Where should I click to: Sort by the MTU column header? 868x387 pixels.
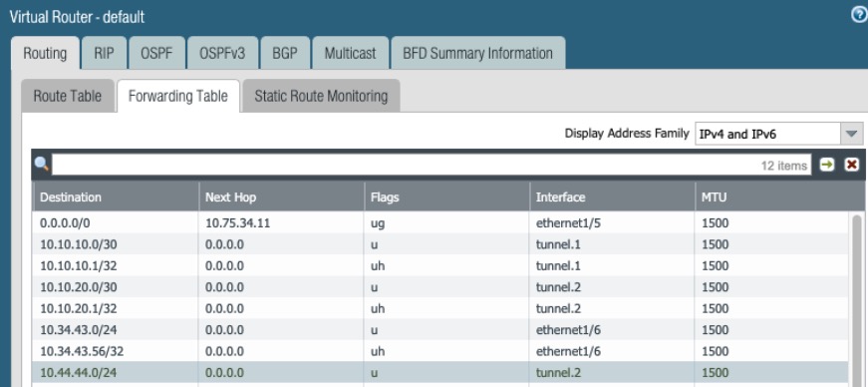779,196
